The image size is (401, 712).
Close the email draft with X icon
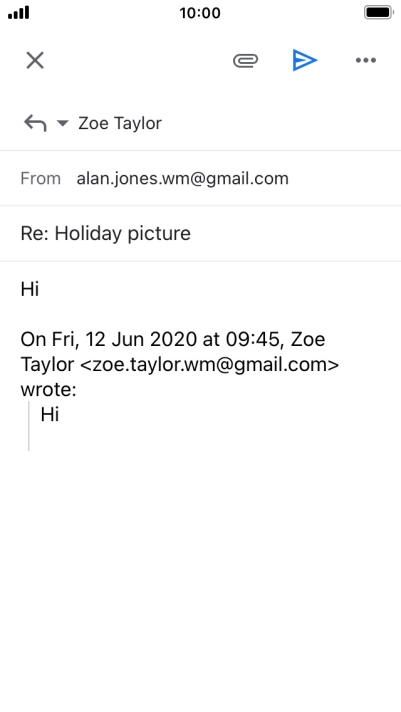(x=35, y=60)
